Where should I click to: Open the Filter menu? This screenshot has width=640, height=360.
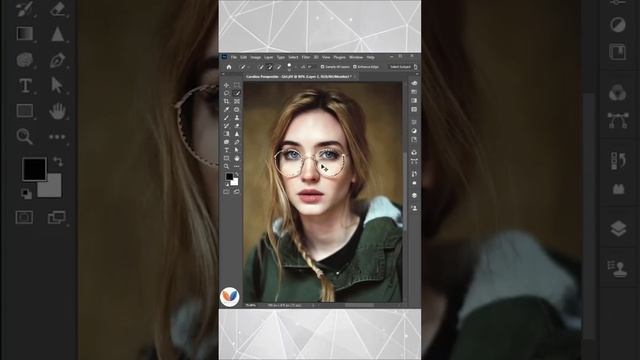pos(306,57)
